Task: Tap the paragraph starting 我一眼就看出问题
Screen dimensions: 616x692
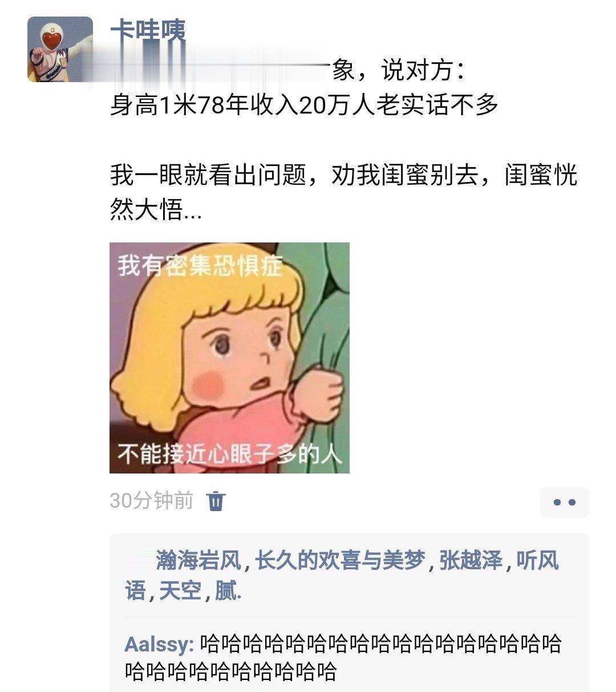Action: click(343, 192)
